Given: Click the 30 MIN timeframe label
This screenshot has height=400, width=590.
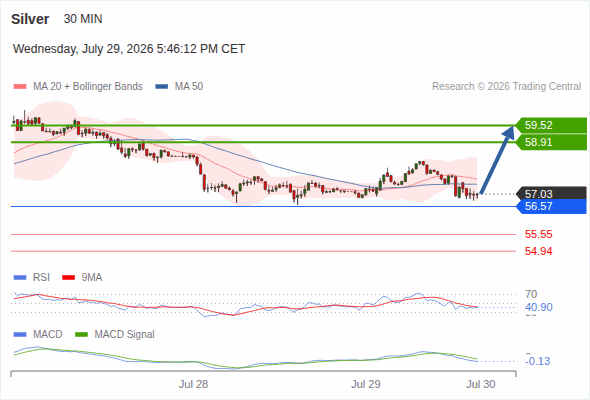Looking at the screenshot, I should 83,19.
